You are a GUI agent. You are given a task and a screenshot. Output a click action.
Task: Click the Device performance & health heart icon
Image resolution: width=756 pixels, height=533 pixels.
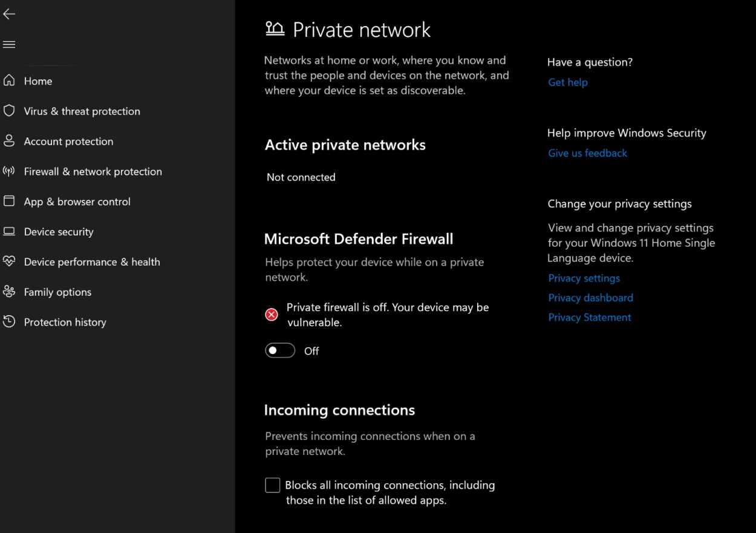tap(9, 261)
